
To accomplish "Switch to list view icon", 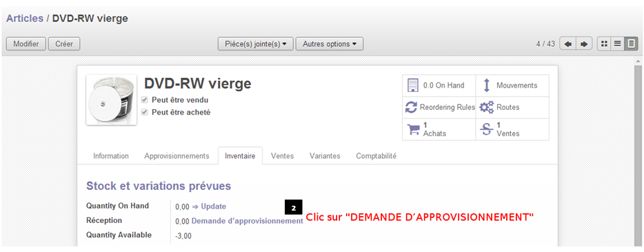I will 617,44.
